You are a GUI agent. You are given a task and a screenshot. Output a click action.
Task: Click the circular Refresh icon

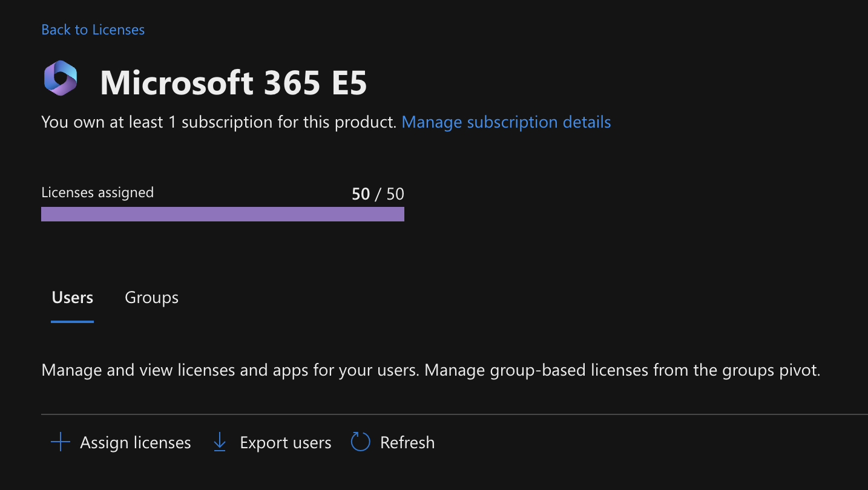coord(361,442)
